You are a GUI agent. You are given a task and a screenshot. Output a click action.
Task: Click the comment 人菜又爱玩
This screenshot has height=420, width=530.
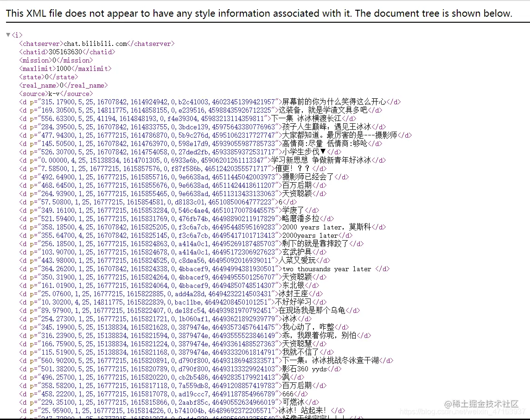pos(297,261)
